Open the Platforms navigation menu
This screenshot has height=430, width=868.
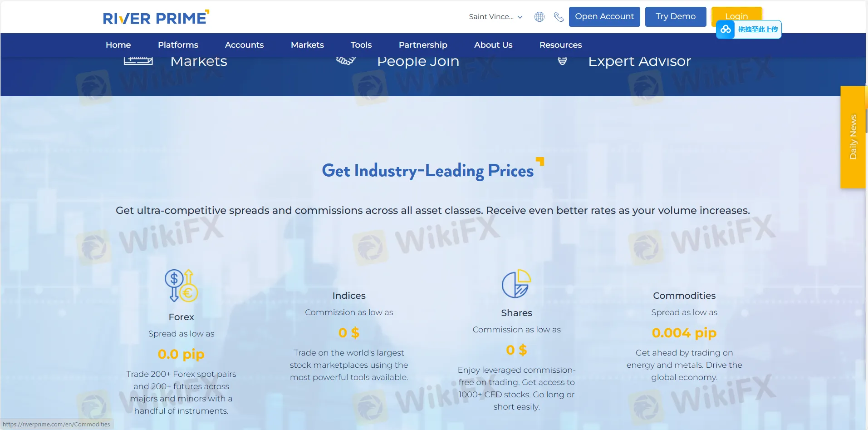[178, 45]
